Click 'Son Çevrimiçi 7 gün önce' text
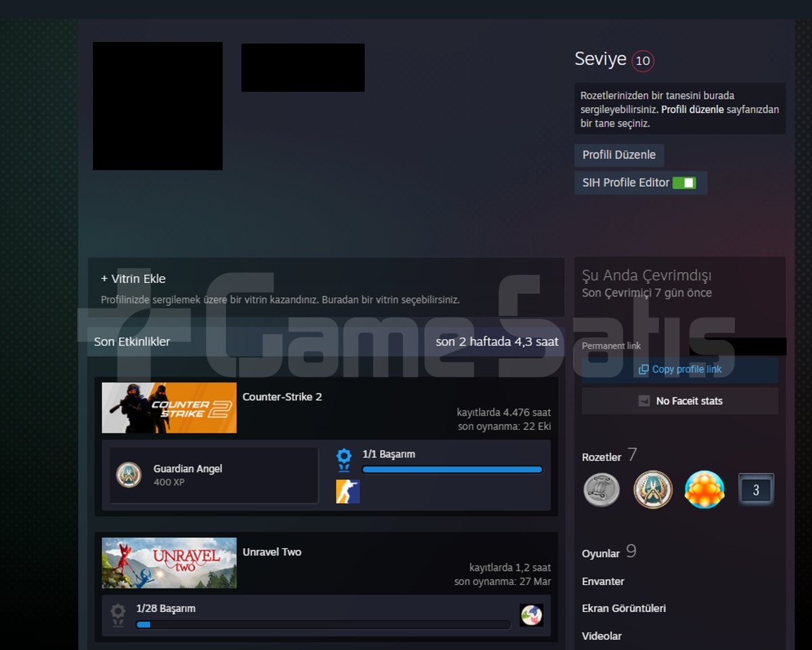The height and width of the screenshot is (650, 812). [647, 293]
